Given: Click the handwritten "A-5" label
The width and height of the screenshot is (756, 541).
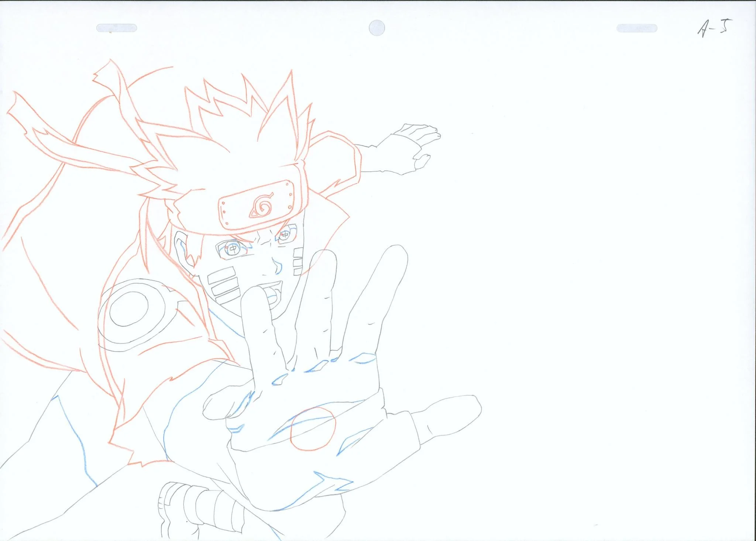Looking at the screenshot, I should [714, 28].
